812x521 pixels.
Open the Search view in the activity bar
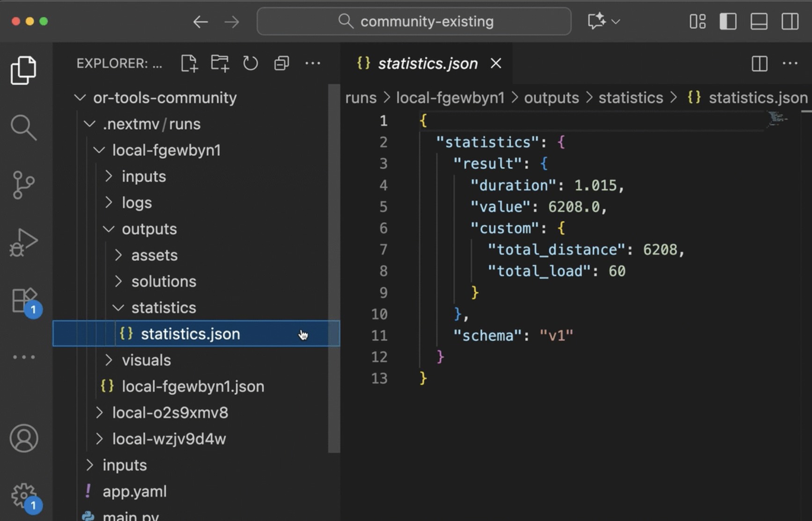click(23, 127)
